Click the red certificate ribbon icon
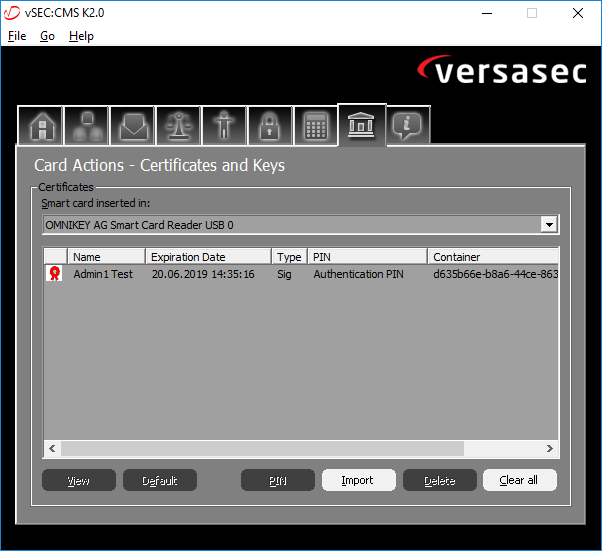604x552 pixels. [55, 274]
